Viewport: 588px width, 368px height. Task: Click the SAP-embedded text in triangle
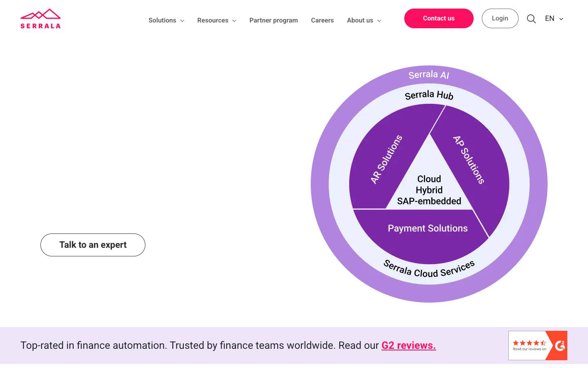click(429, 201)
